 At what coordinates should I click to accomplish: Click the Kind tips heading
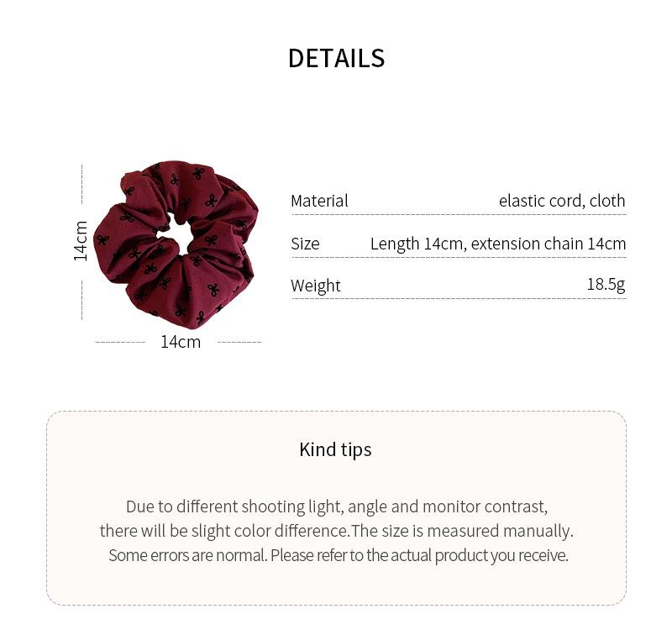pyautogui.click(x=335, y=449)
